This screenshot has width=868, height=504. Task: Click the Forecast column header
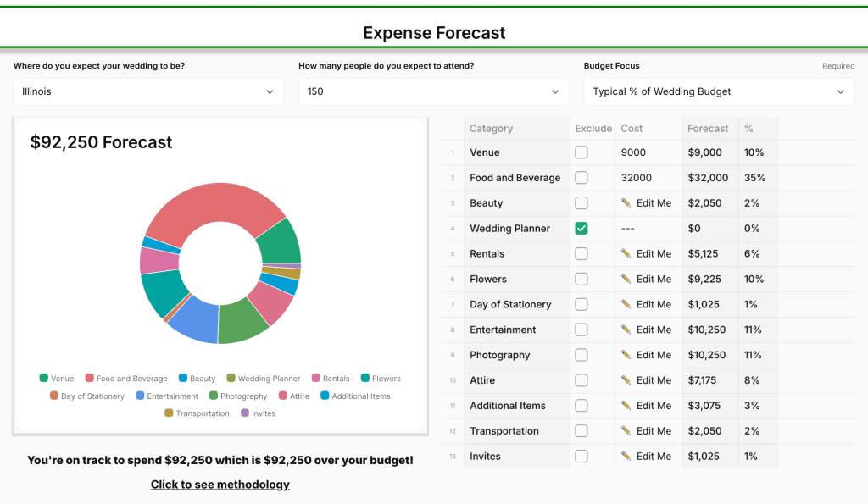(x=708, y=129)
